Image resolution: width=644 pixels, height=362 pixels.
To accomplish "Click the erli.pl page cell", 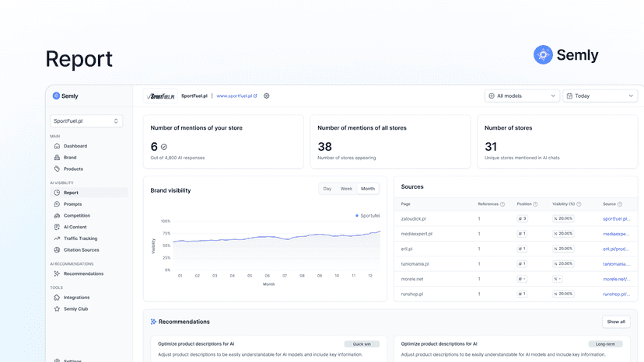I will (x=407, y=249).
